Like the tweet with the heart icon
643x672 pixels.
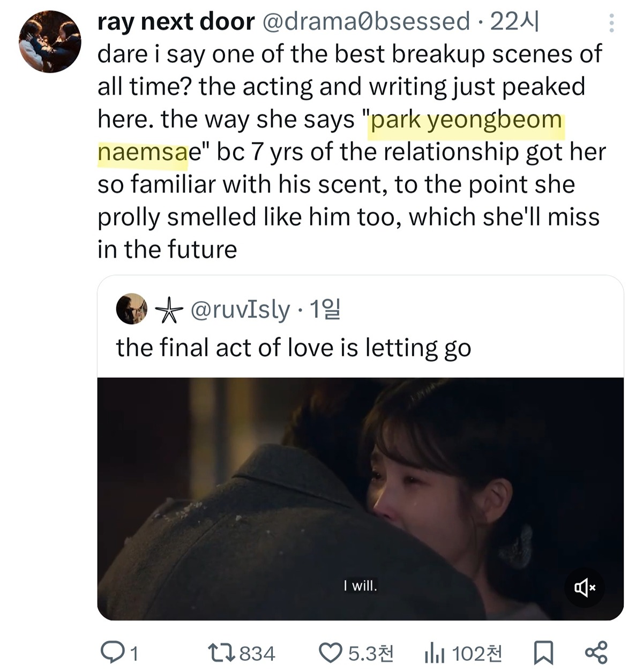(x=331, y=653)
